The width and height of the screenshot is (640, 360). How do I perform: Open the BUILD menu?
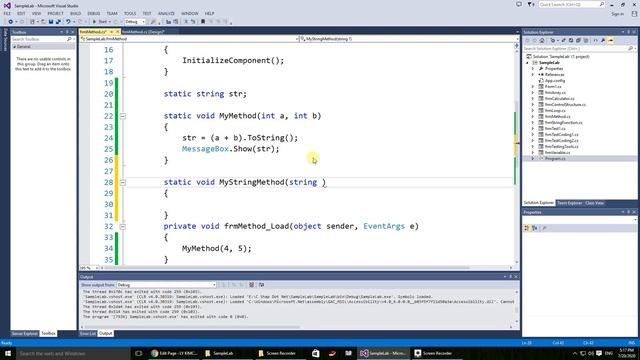(76, 13)
